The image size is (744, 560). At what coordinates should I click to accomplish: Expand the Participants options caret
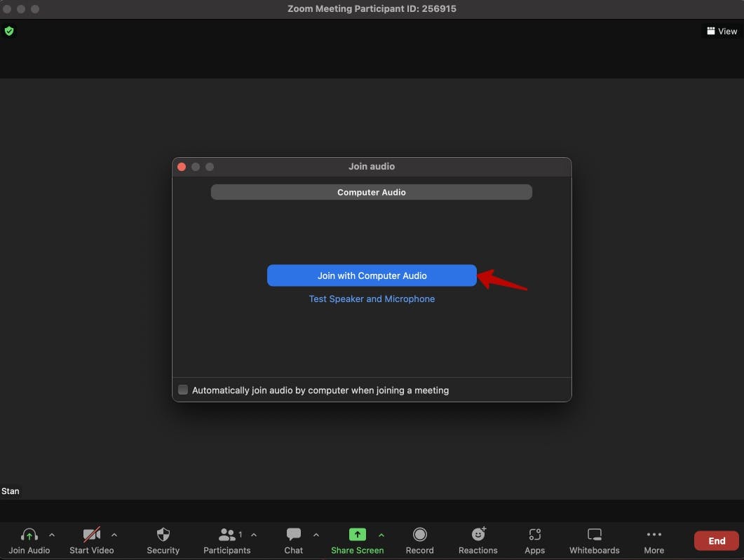click(254, 535)
